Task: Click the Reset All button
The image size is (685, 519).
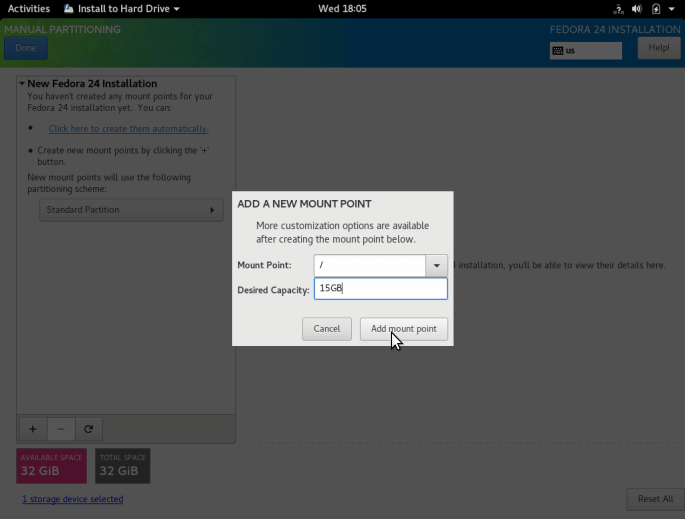Action: click(655, 499)
